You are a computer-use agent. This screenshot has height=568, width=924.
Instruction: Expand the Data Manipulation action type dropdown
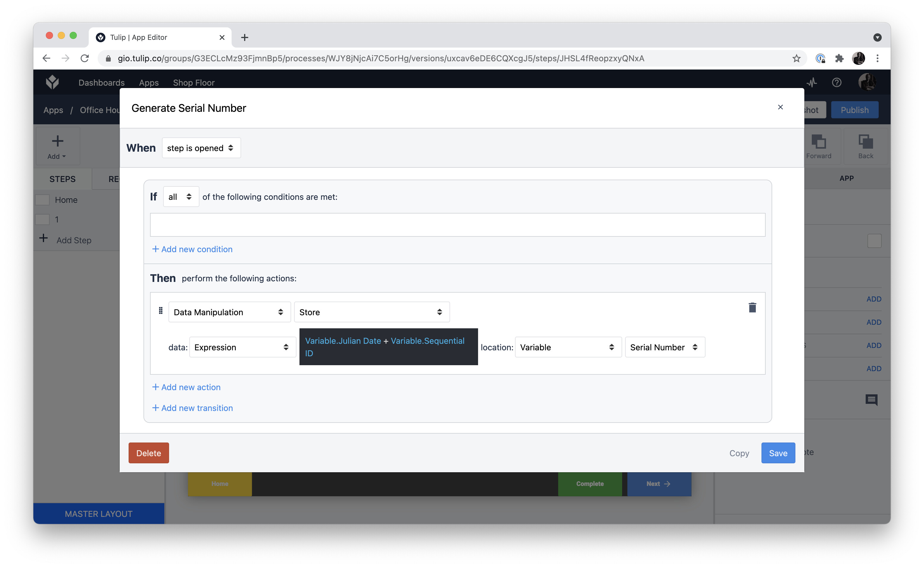click(x=229, y=312)
